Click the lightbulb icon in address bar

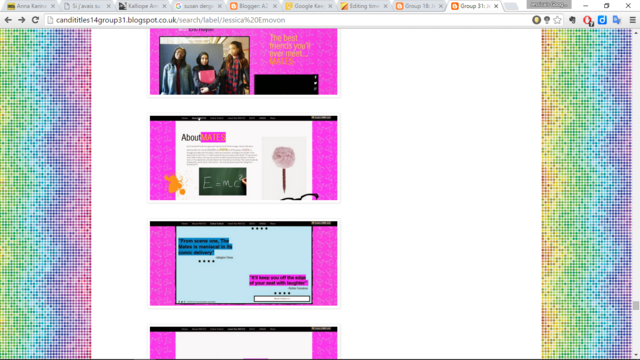tap(547, 20)
